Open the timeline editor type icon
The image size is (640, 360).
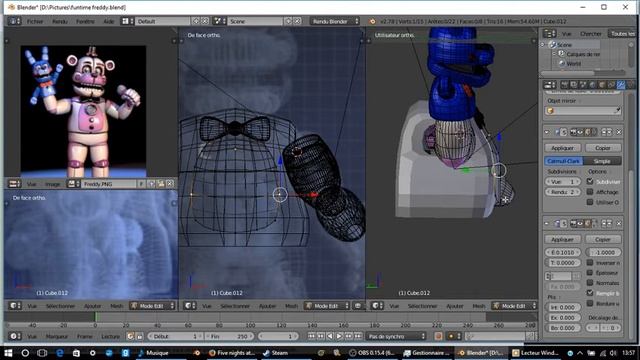pos(15,336)
